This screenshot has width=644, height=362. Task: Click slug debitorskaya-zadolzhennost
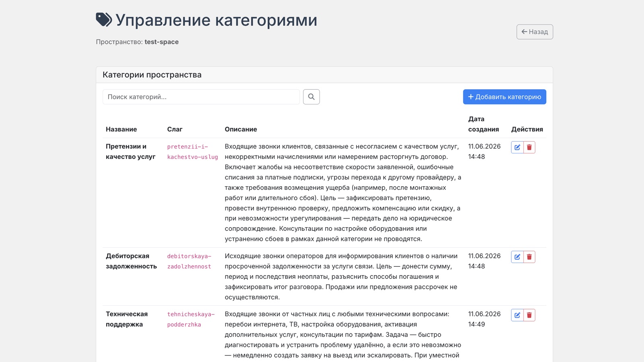tap(189, 261)
